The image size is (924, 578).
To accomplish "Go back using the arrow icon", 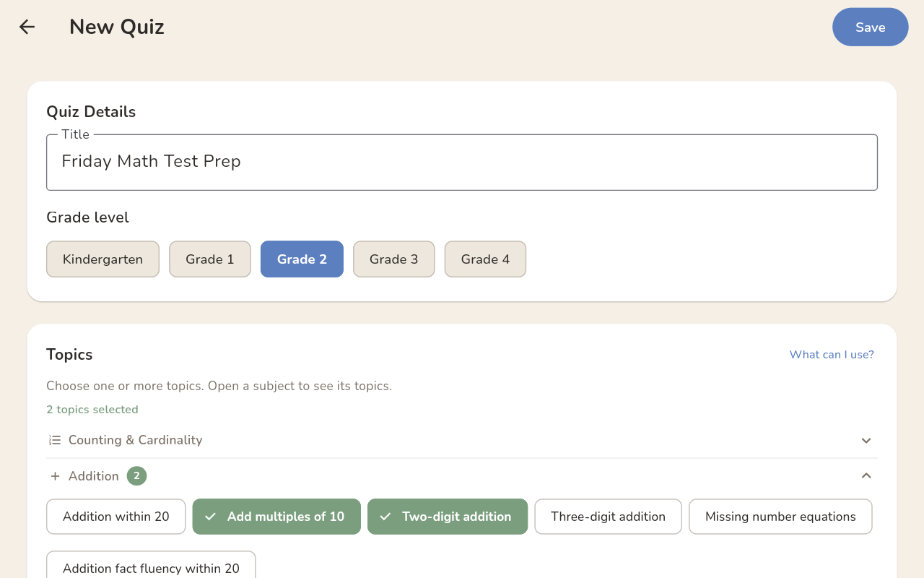I will click(27, 27).
